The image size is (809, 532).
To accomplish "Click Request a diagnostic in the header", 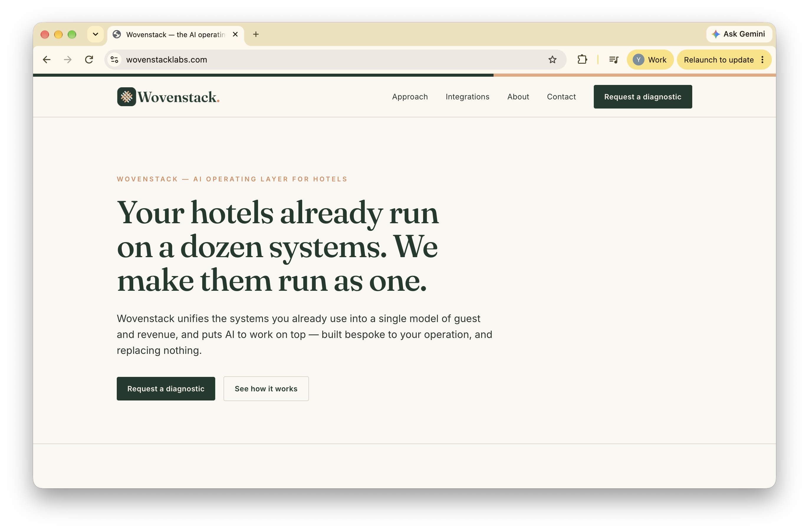I will 642,97.
